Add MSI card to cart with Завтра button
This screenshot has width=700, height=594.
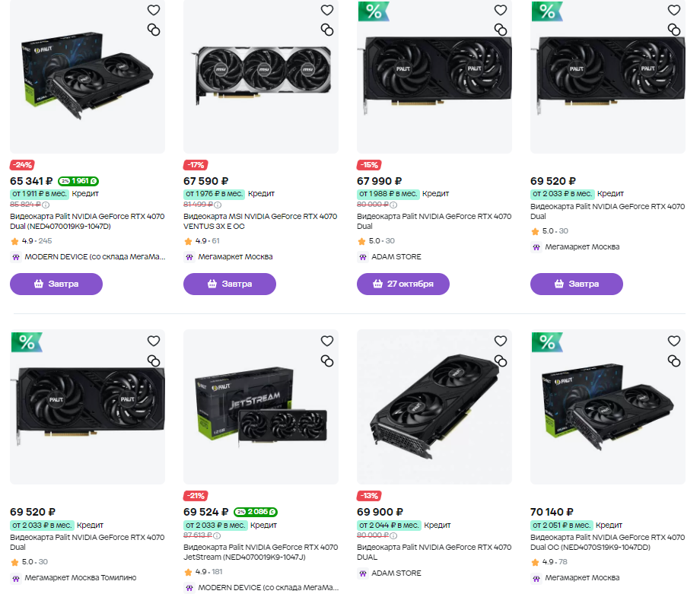click(x=230, y=284)
